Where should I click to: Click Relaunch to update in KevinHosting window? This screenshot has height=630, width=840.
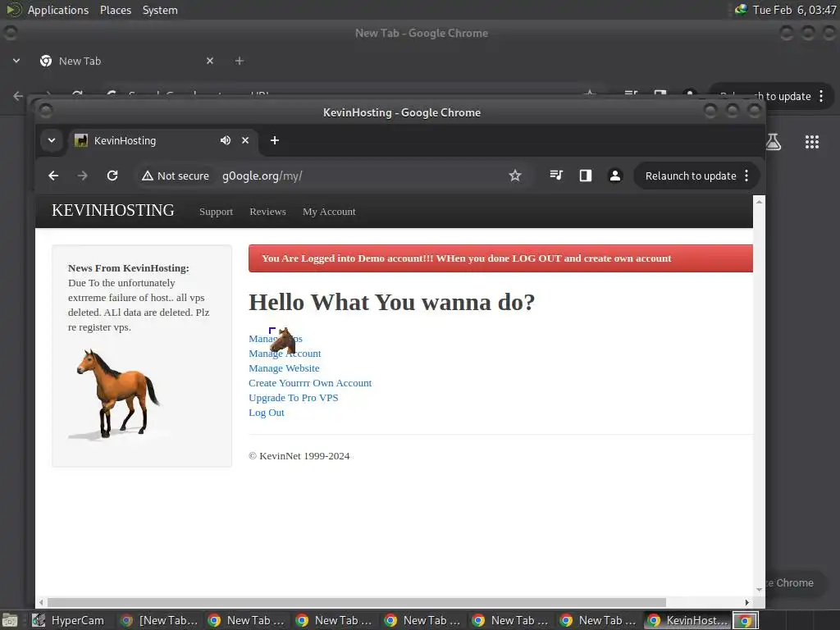click(x=691, y=176)
